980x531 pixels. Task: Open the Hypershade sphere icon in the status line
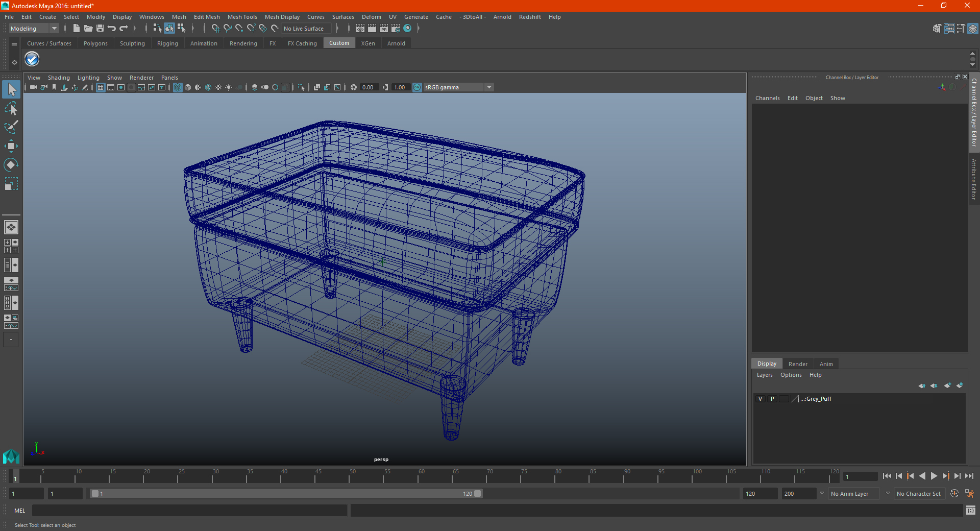[x=407, y=29]
